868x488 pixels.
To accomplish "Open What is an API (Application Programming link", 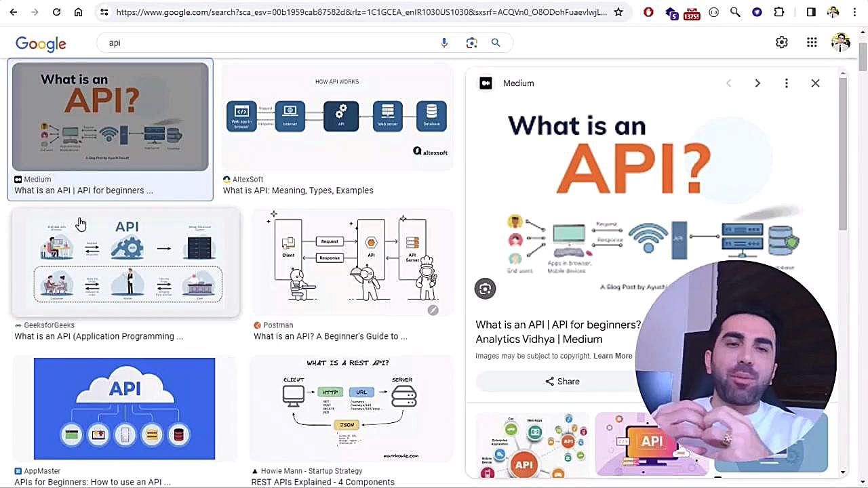I will (x=99, y=336).
